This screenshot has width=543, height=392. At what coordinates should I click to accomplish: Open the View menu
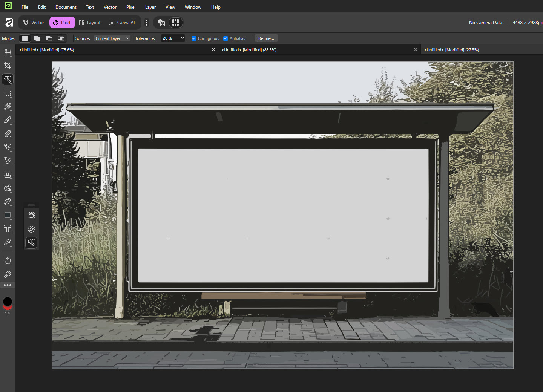[x=170, y=7]
